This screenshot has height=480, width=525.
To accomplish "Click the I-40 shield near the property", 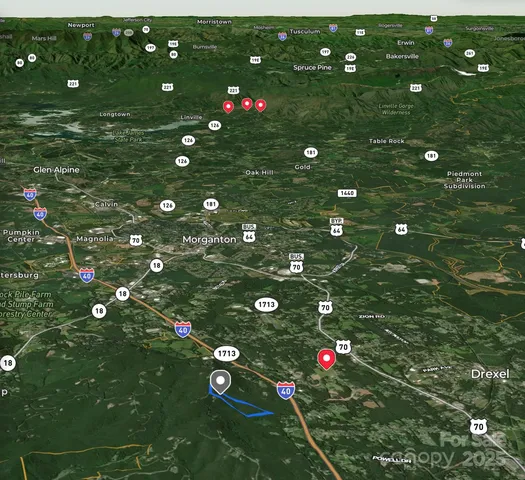I will point(286,391).
